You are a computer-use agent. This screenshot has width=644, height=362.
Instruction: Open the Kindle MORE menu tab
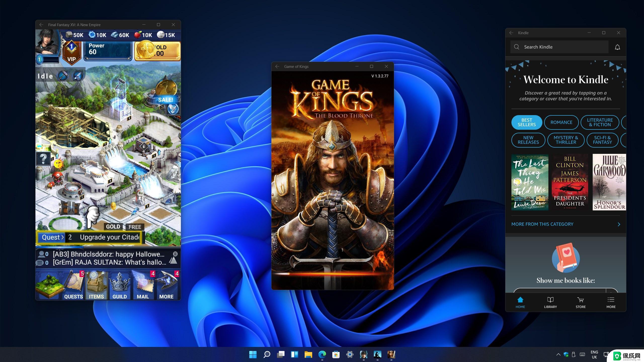point(611,302)
